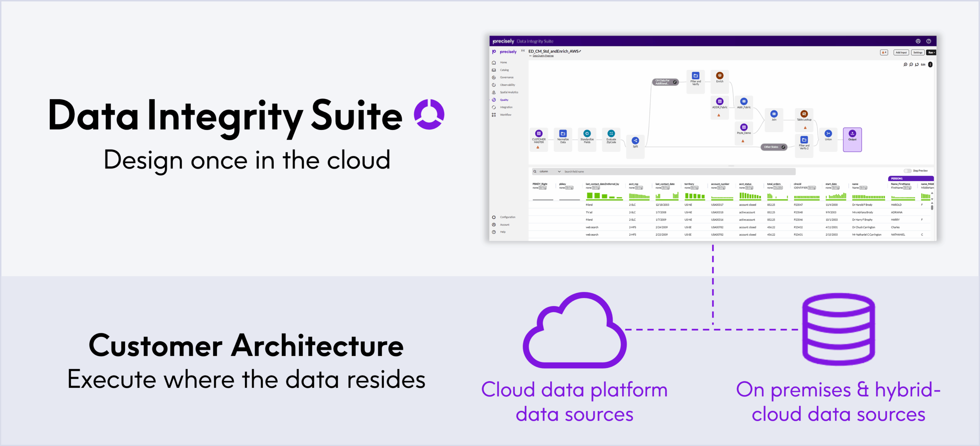Select the Enrich node icon
Screen dimensions: 980x446
[720, 76]
